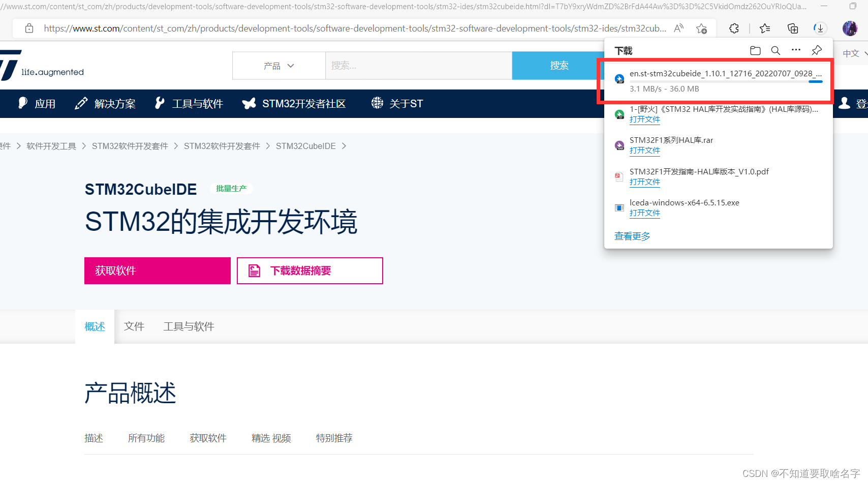Open the 工具与软件 navigation menu

point(189,104)
